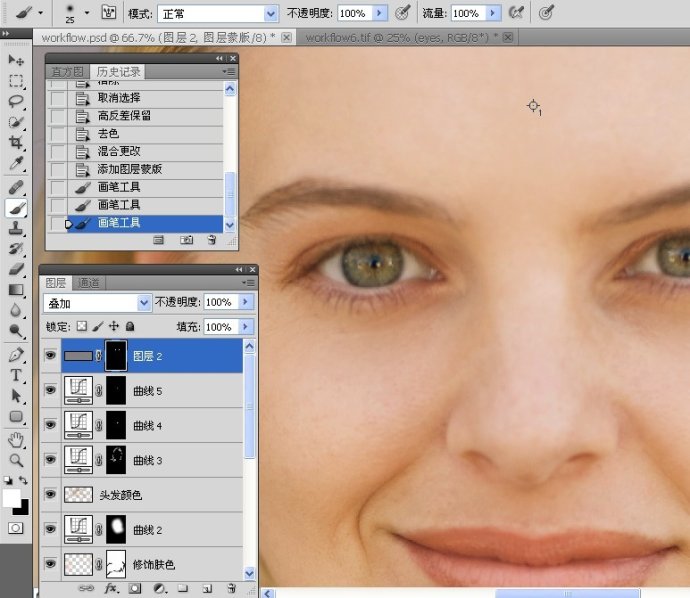Image resolution: width=690 pixels, height=598 pixels.
Task: Hide the 修饰肤色 layer
Action: [51, 564]
